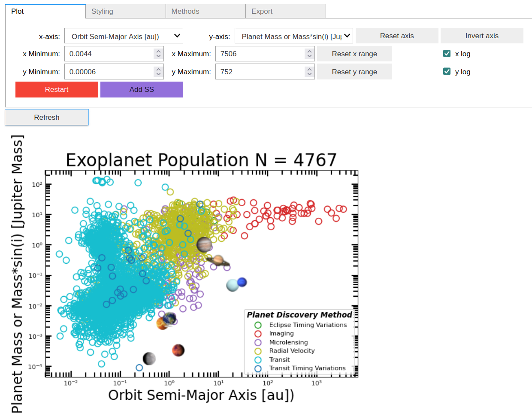Click the red Mars planet image
The width and height of the screenshot is (532, 420).
coord(178,350)
